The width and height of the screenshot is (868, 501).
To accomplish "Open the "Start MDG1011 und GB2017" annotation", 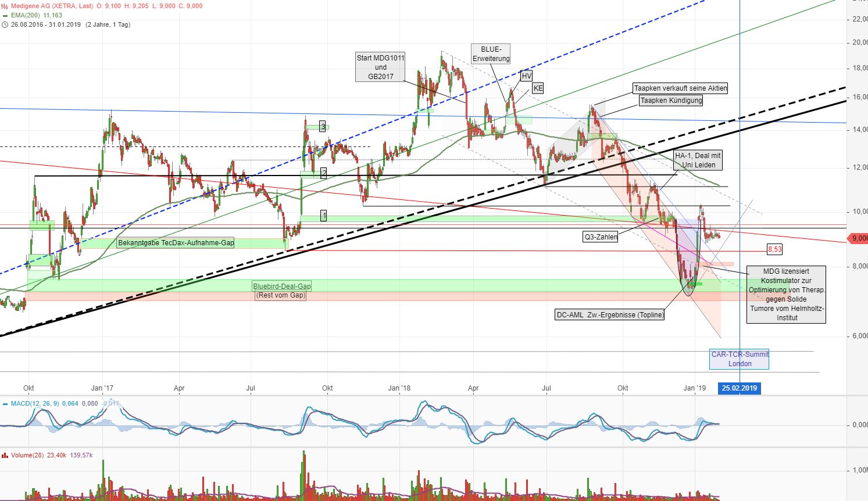I will 380,67.
